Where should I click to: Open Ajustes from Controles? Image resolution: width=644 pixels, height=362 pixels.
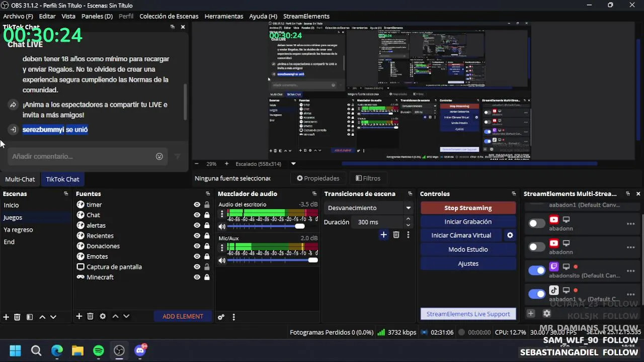(x=468, y=263)
